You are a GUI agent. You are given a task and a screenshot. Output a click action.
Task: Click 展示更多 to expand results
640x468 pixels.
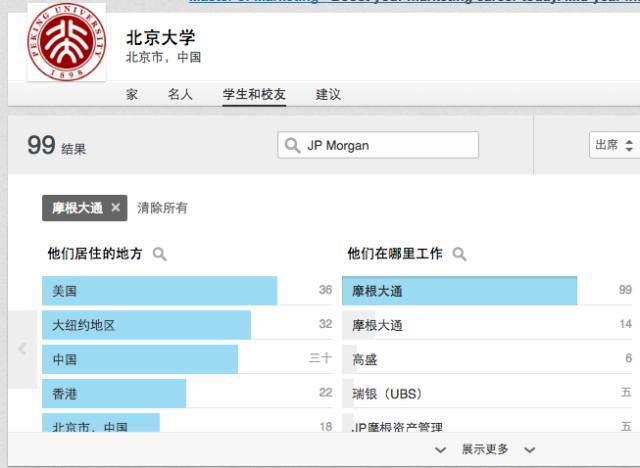[485, 449]
